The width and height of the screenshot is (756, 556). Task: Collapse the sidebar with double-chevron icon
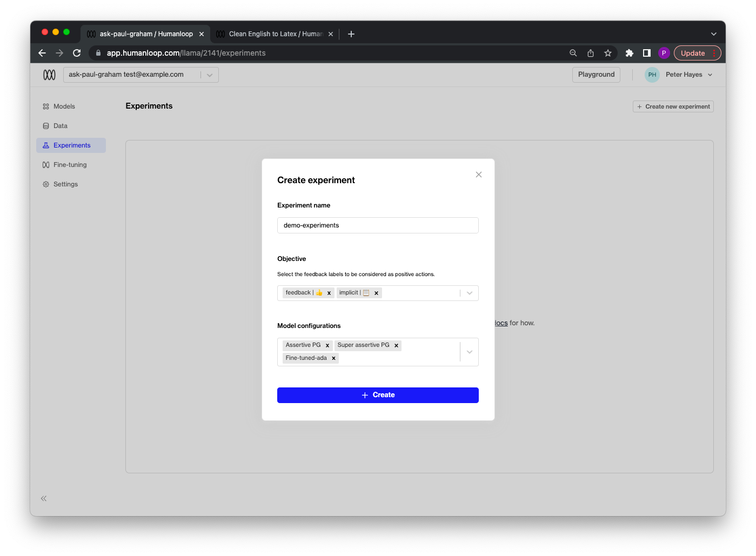click(x=44, y=498)
